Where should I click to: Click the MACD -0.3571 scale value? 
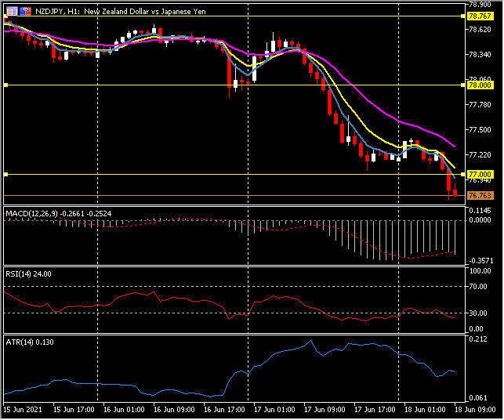[x=480, y=261]
